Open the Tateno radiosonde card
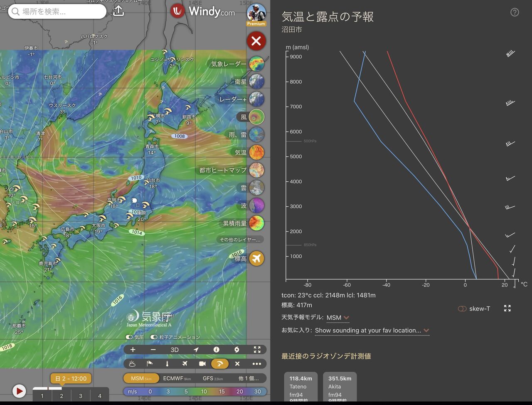 (301, 387)
